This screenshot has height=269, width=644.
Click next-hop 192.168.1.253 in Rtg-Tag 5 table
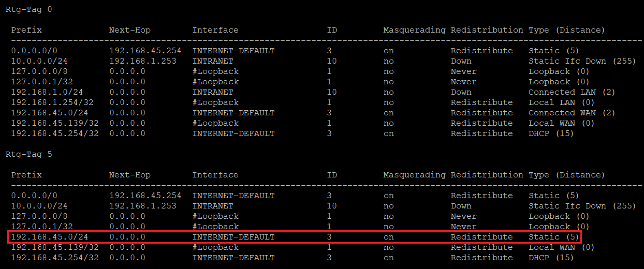[x=142, y=206]
